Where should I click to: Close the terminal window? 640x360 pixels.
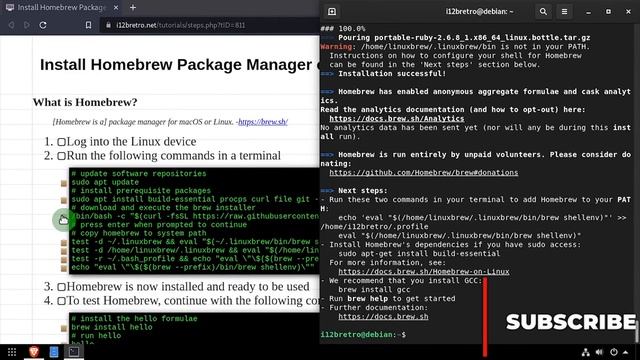pos(628,11)
